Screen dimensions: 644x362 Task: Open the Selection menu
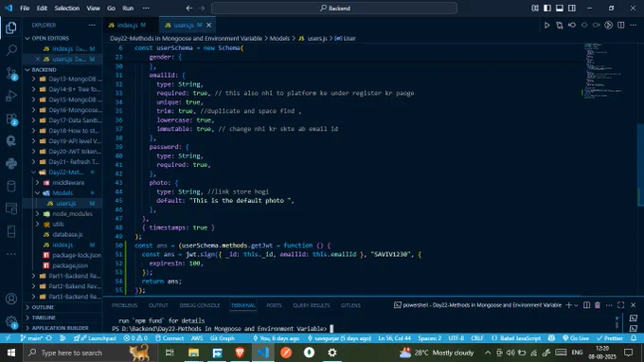point(66,9)
